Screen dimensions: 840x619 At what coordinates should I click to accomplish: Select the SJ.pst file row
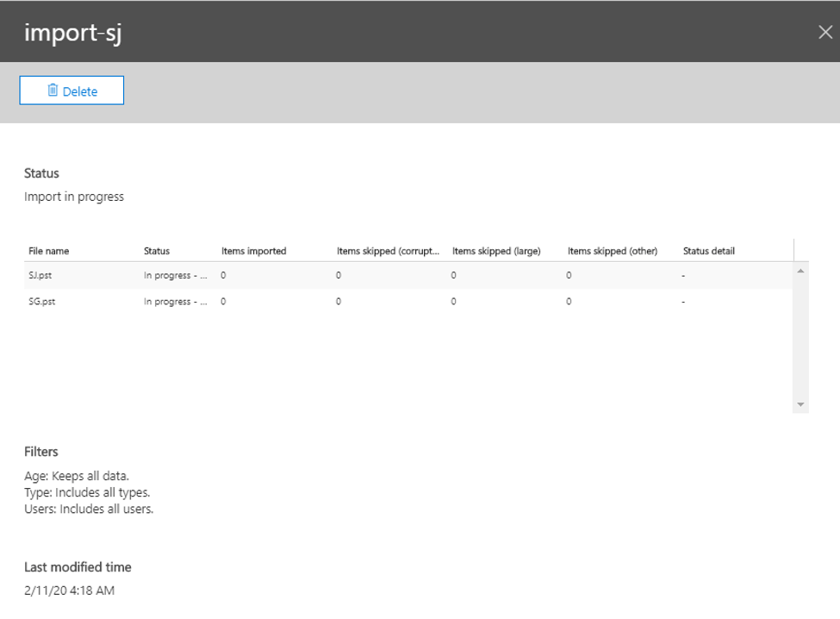coord(42,275)
